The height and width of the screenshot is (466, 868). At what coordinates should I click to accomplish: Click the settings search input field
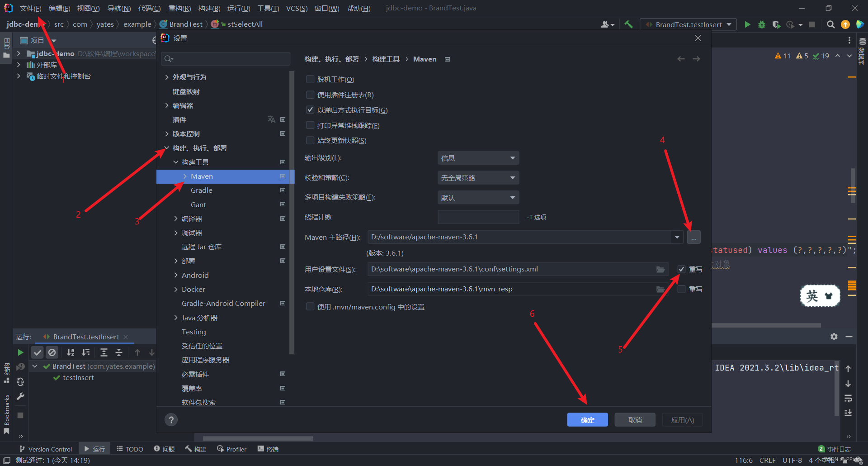[226, 59]
